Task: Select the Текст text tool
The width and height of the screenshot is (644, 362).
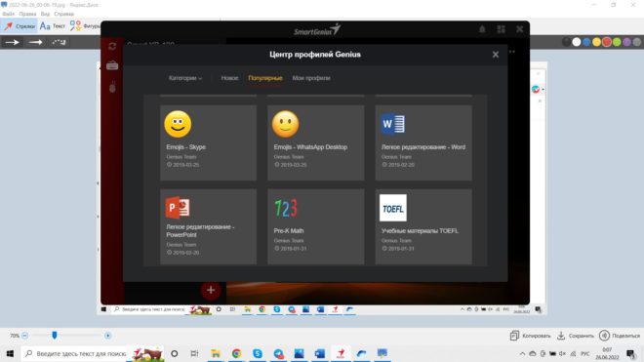Action: [x=52, y=26]
